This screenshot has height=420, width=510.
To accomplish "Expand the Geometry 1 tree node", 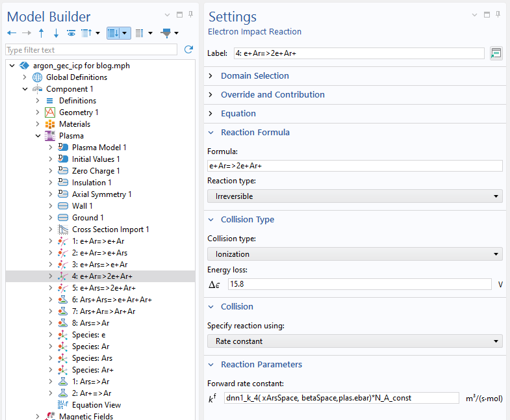I will pyautogui.click(x=38, y=112).
